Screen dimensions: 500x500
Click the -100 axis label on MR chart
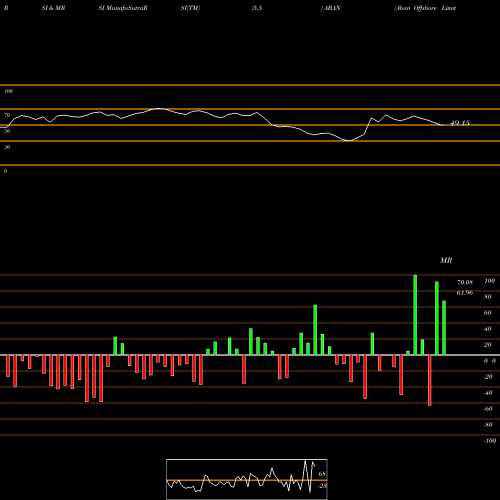point(490,441)
